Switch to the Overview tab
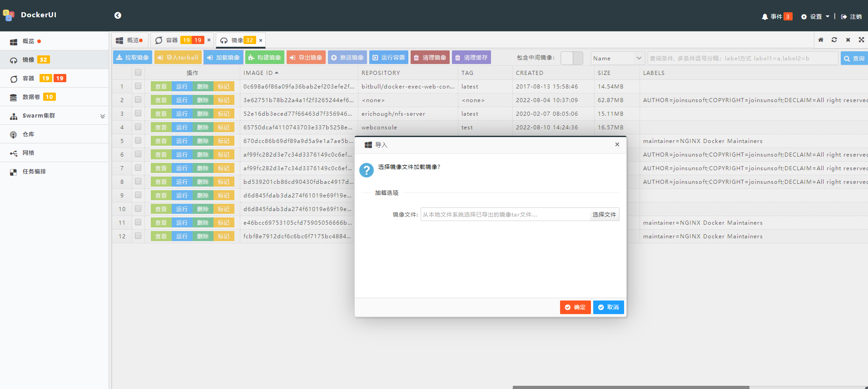 [129, 40]
